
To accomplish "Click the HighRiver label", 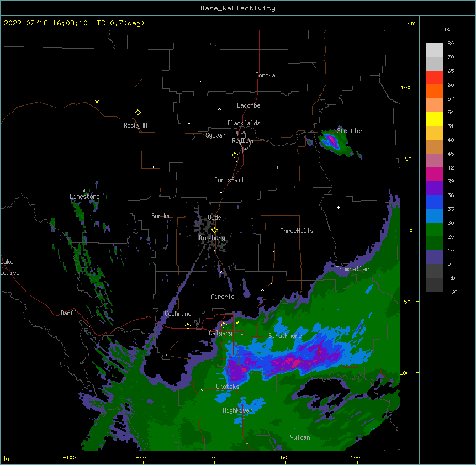I will (x=237, y=410).
